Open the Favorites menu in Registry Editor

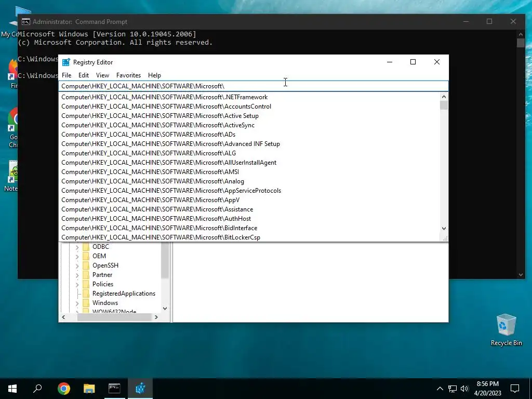coord(129,75)
